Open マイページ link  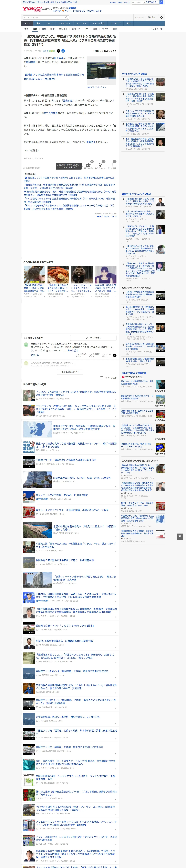[x=139, y=18]
